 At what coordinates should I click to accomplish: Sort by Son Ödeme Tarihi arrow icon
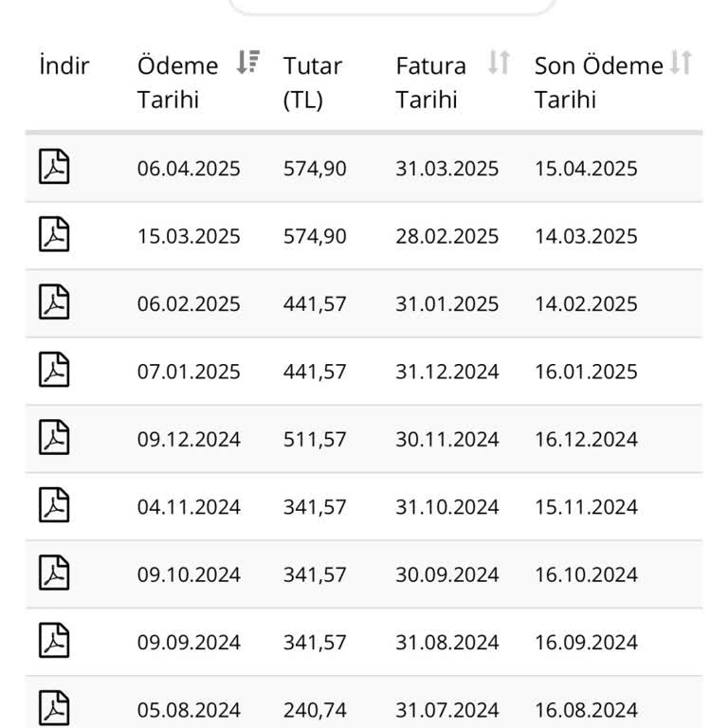click(681, 63)
